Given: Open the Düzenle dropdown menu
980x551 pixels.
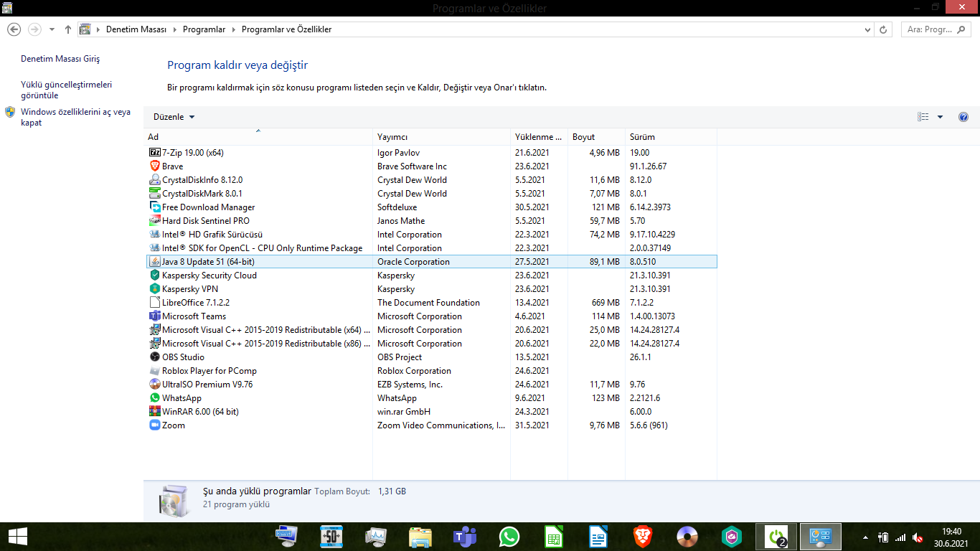Looking at the screenshot, I should click(174, 117).
